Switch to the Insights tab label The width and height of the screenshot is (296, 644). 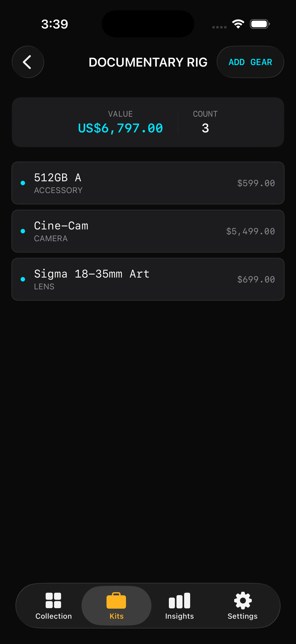click(179, 616)
